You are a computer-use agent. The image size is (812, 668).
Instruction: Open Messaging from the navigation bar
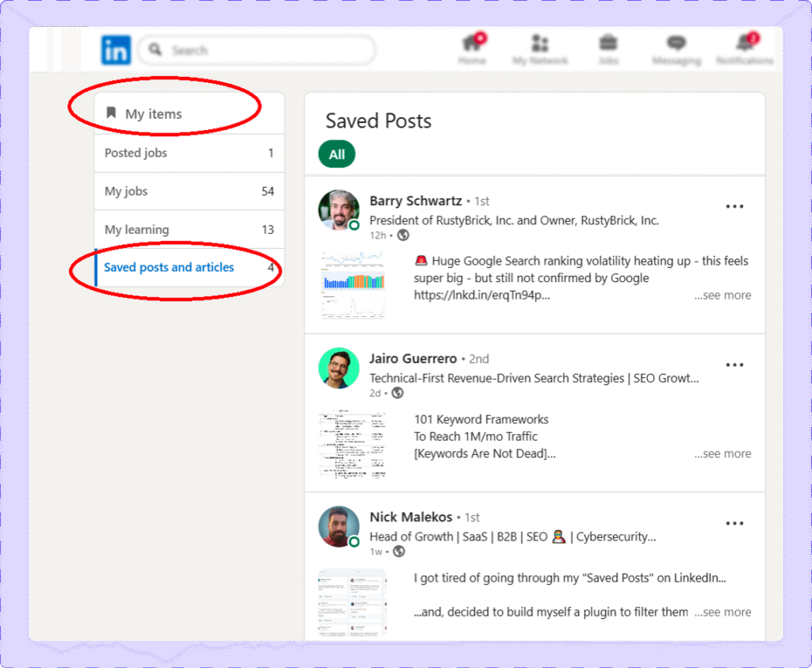676,46
